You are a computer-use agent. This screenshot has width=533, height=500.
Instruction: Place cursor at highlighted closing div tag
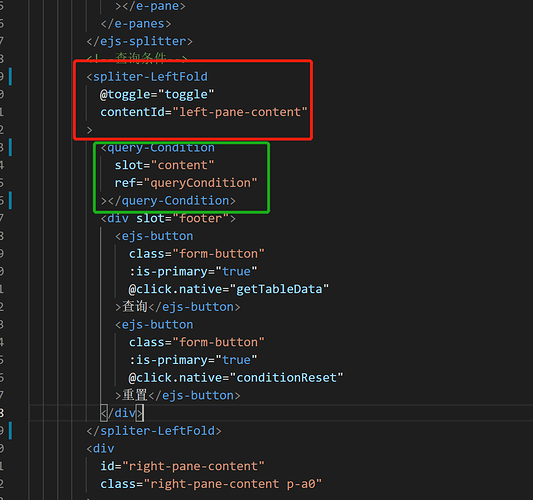tap(122, 413)
